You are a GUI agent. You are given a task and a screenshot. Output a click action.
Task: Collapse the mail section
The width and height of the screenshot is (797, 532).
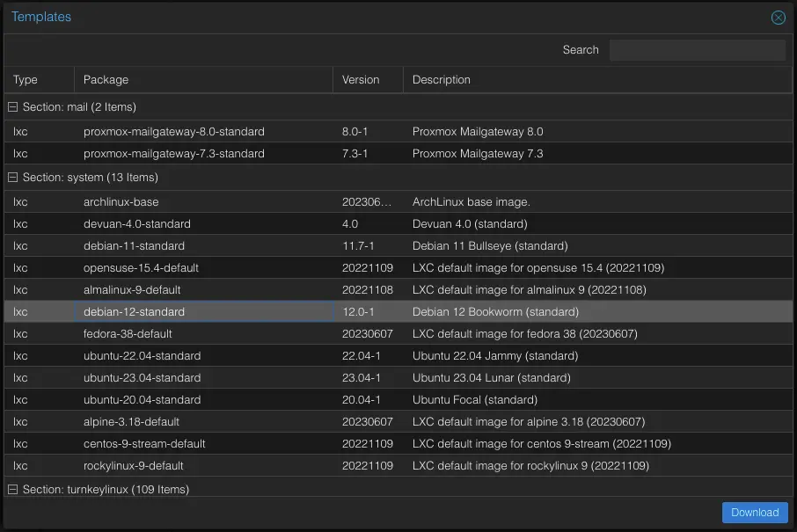coord(11,106)
